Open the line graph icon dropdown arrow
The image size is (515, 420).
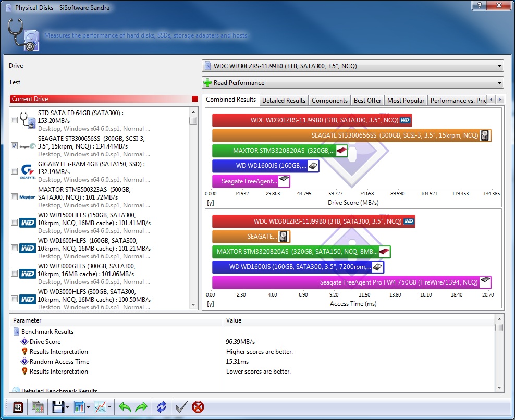tap(109, 407)
